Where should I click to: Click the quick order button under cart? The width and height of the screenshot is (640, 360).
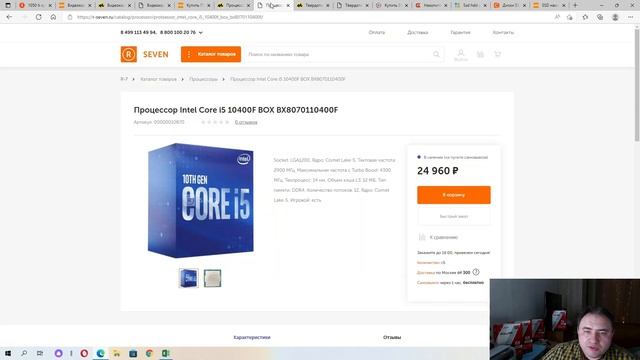pyautogui.click(x=454, y=216)
